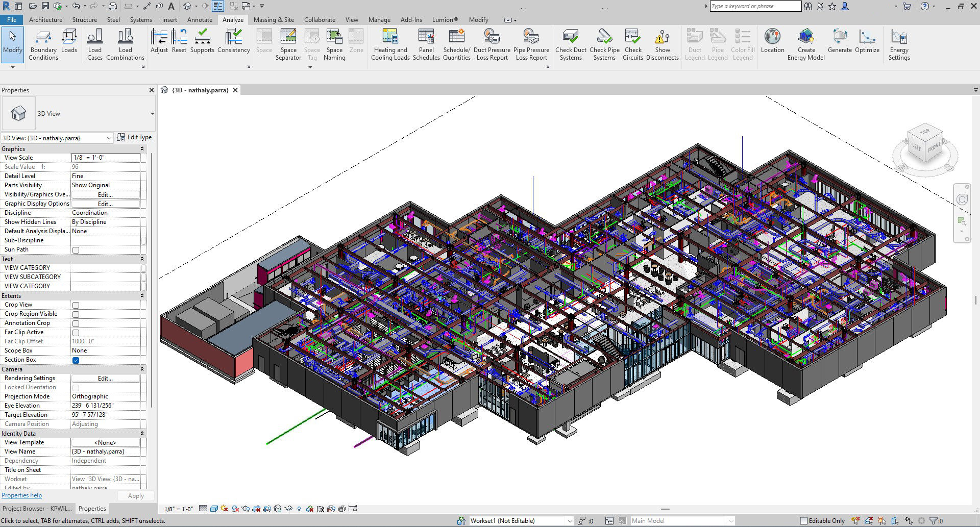Collapse the Graphics properties section
Viewport: 980px width, 527px height.
point(142,149)
